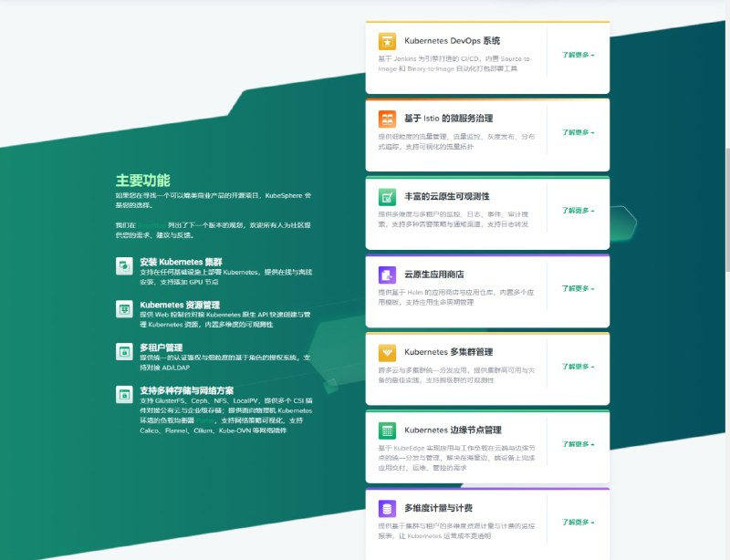Viewport: 730px width, 560px height.
Task: Open 了解更多 for Kubernetes 多集群管理
Action: pyautogui.click(x=578, y=367)
